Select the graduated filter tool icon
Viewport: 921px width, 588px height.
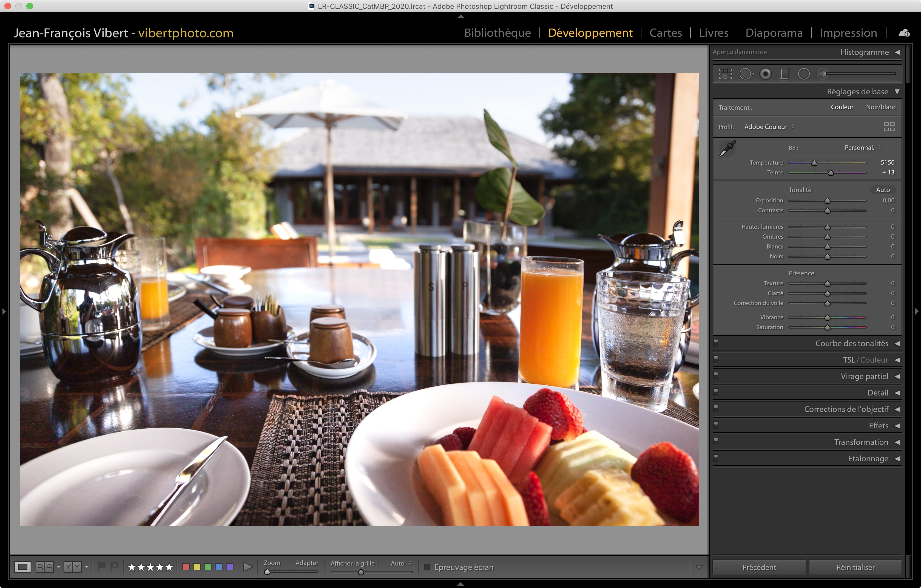coord(784,74)
